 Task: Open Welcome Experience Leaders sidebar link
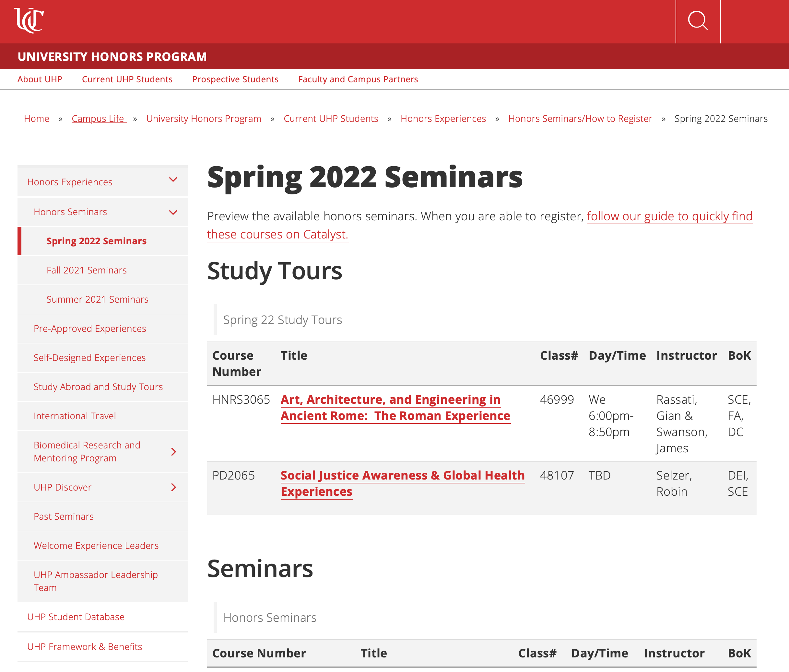pyautogui.click(x=96, y=546)
